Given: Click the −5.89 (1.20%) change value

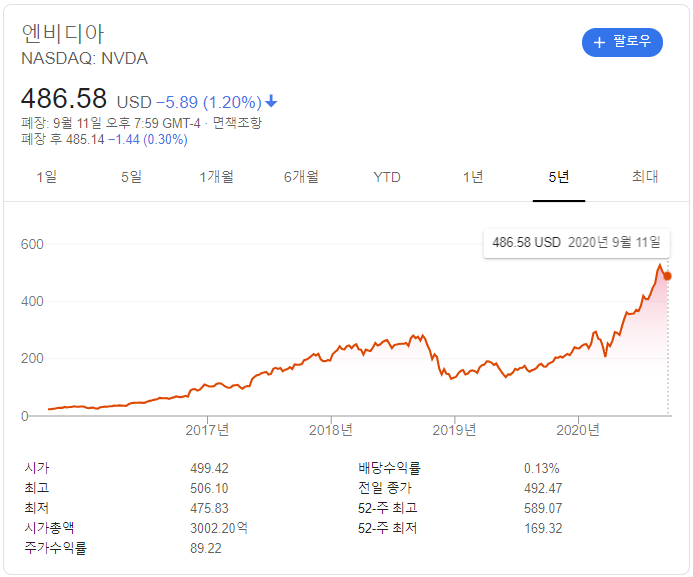Looking at the screenshot, I should (x=209, y=102).
